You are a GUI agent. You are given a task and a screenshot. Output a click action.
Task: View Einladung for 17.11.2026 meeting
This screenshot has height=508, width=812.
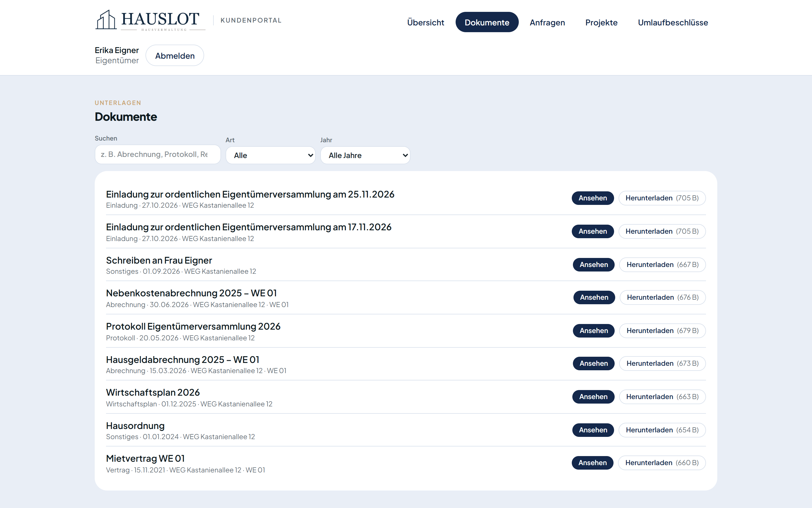593,231
